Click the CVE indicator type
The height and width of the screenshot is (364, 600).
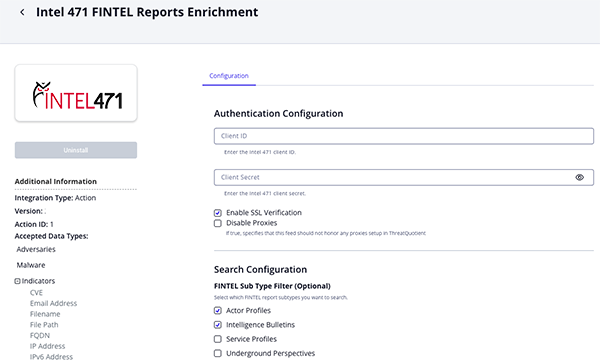coord(36,292)
